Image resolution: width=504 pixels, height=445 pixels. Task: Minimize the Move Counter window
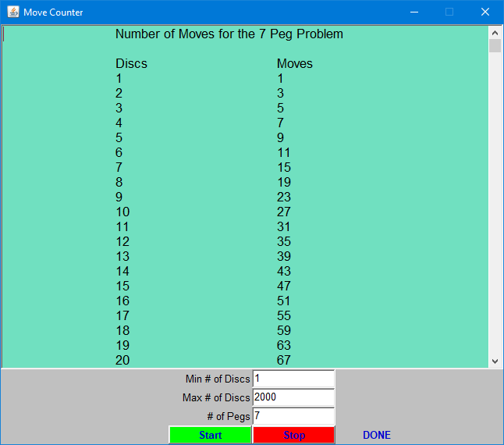[x=413, y=12]
